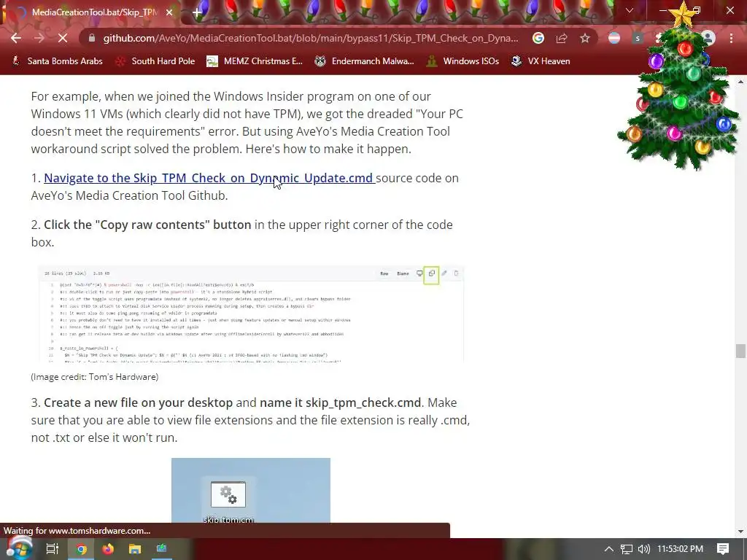747x560 pixels.
Task: Switch to Chrome on the taskbar
Action: [x=81, y=549]
